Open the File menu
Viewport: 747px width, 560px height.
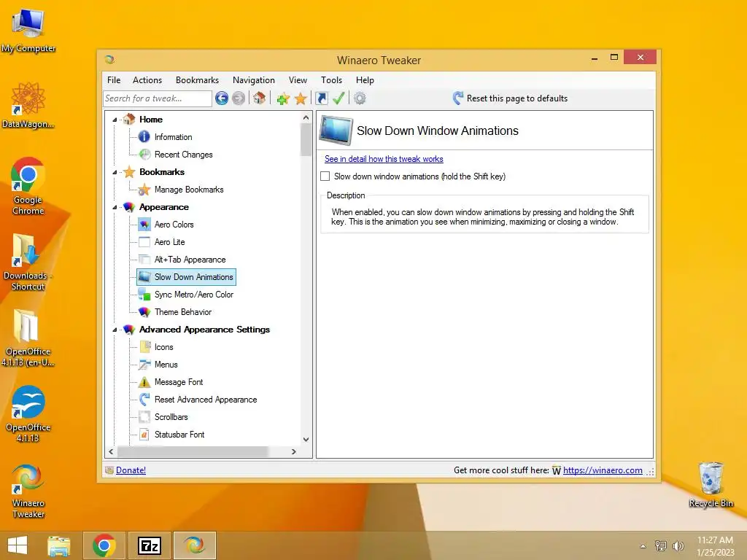(114, 80)
